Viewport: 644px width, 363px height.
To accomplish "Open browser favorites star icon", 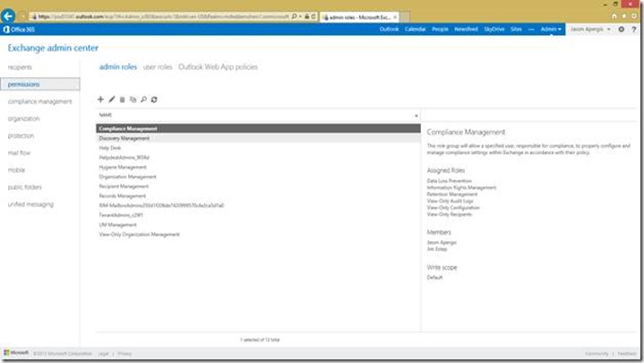I will pos(624,16).
